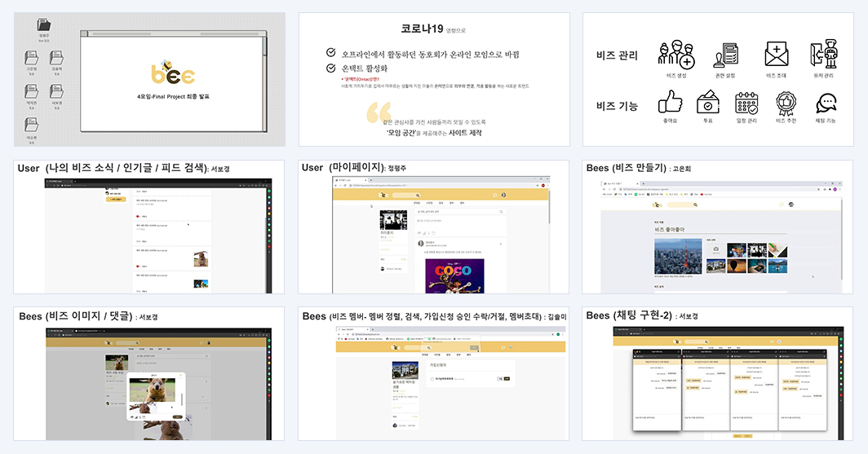Click the 좋아요 thumbs-up icon

670,103
